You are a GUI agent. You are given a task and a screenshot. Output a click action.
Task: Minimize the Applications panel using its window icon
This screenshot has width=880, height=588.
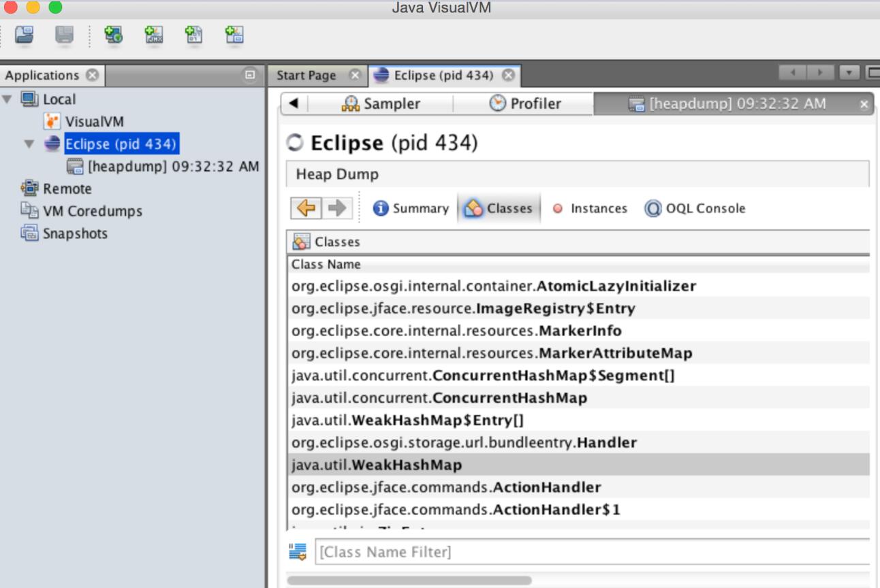coord(250,76)
